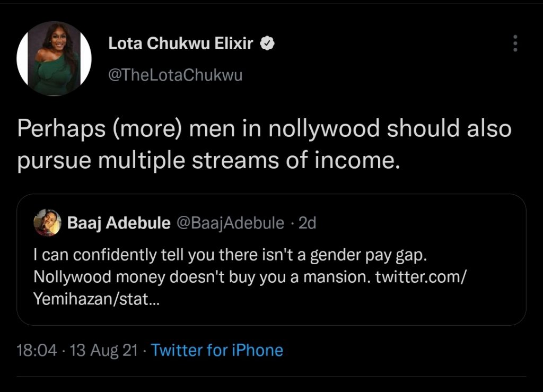Open the @BaajAdebule handle
Viewport: 543px width, 392px height.
click(230, 223)
